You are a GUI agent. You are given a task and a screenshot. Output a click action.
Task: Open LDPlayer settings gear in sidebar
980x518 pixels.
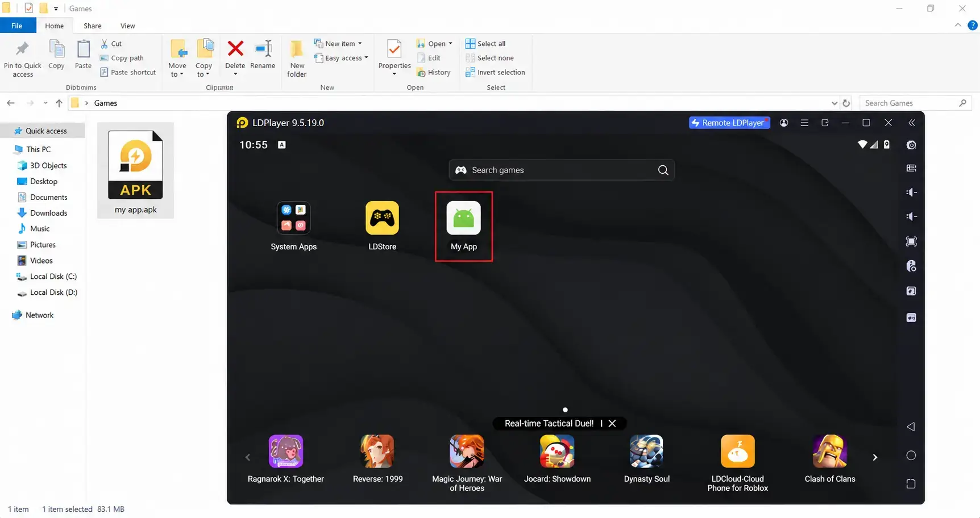[911, 145]
